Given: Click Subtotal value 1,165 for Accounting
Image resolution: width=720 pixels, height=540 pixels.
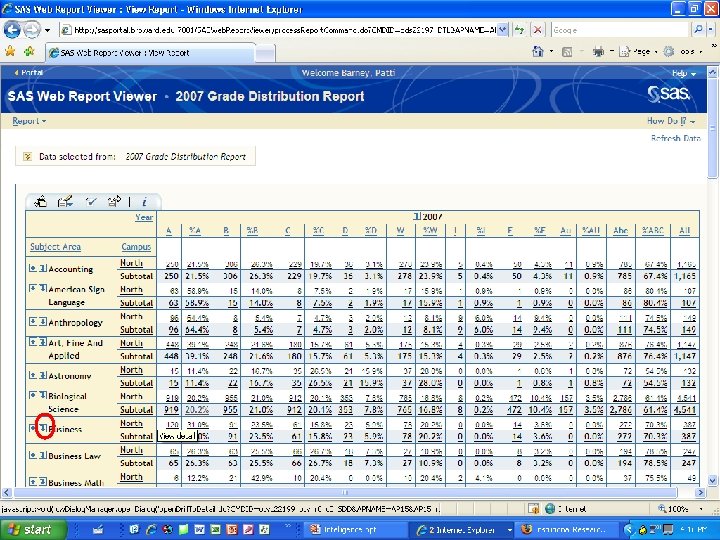Looking at the screenshot, I should point(685,276).
